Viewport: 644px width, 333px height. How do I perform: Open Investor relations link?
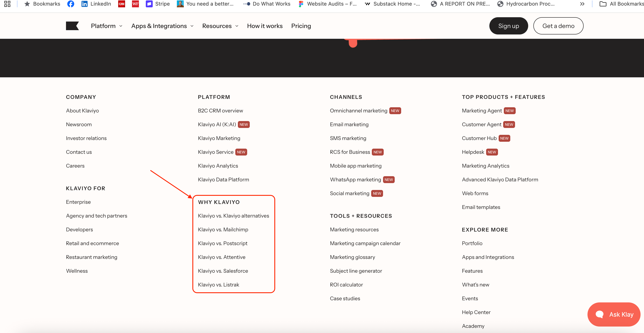click(86, 138)
